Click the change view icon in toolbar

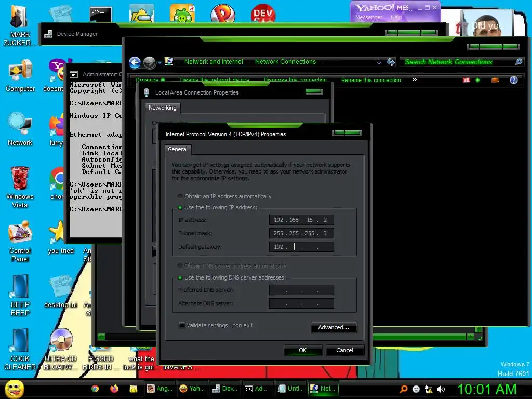pyautogui.click(x=467, y=80)
